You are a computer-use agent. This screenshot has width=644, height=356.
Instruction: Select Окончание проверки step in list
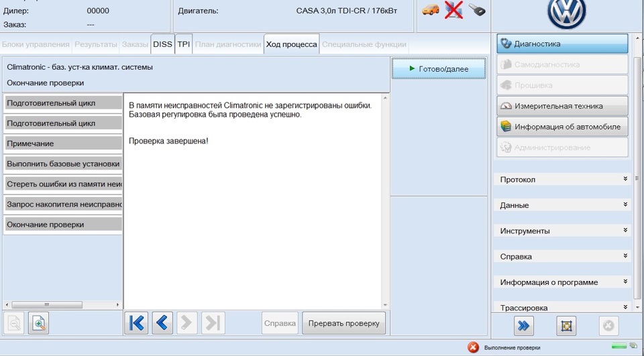pos(63,225)
